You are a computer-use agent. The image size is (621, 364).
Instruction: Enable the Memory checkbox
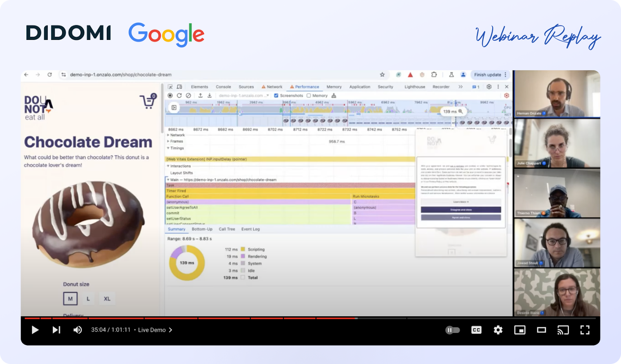pos(309,95)
